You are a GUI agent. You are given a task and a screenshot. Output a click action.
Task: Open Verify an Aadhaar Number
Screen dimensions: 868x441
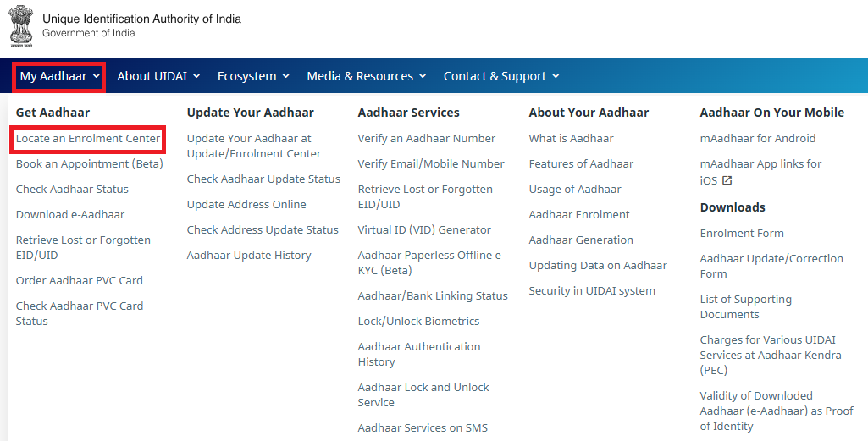[426, 138]
